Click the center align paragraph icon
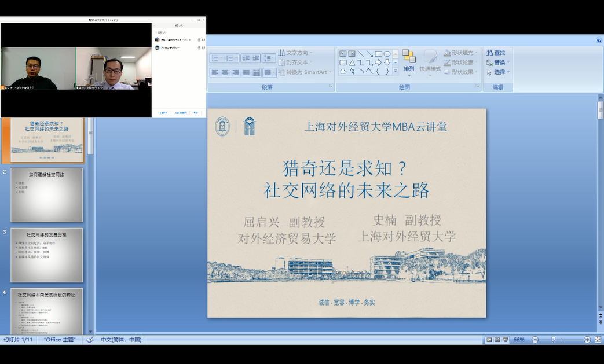The height and width of the screenshot is (364, 604). click(225, 72)
